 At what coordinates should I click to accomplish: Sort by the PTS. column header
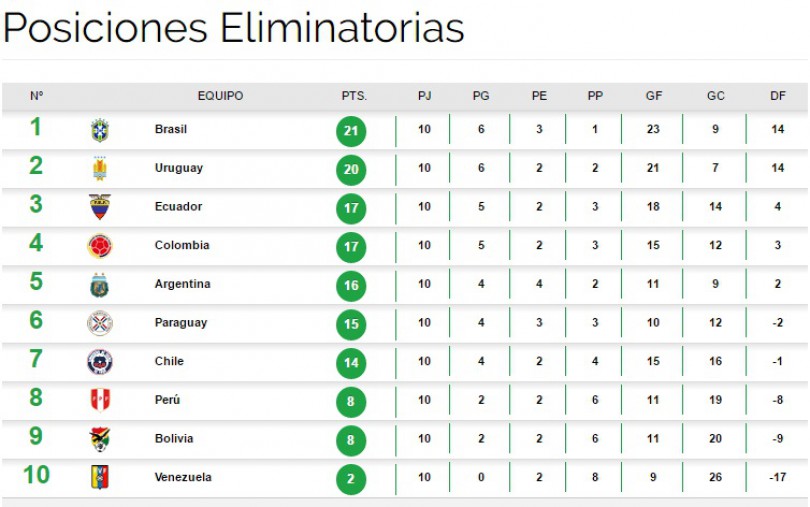[x=354, y=96]
